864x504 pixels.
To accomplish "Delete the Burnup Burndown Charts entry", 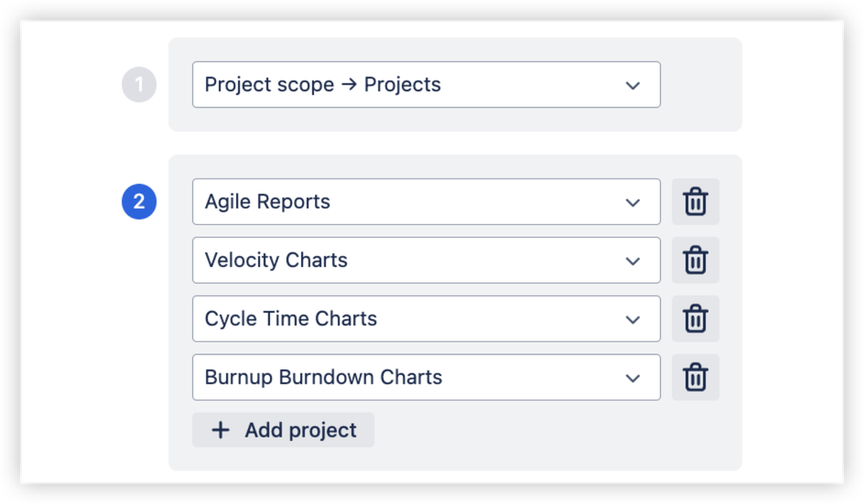I will [x=695, y=377].
